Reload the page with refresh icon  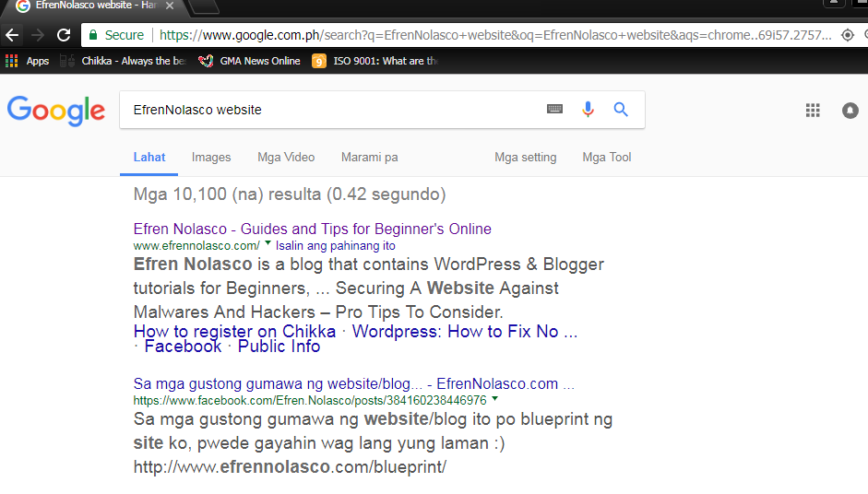pos(64,35)
